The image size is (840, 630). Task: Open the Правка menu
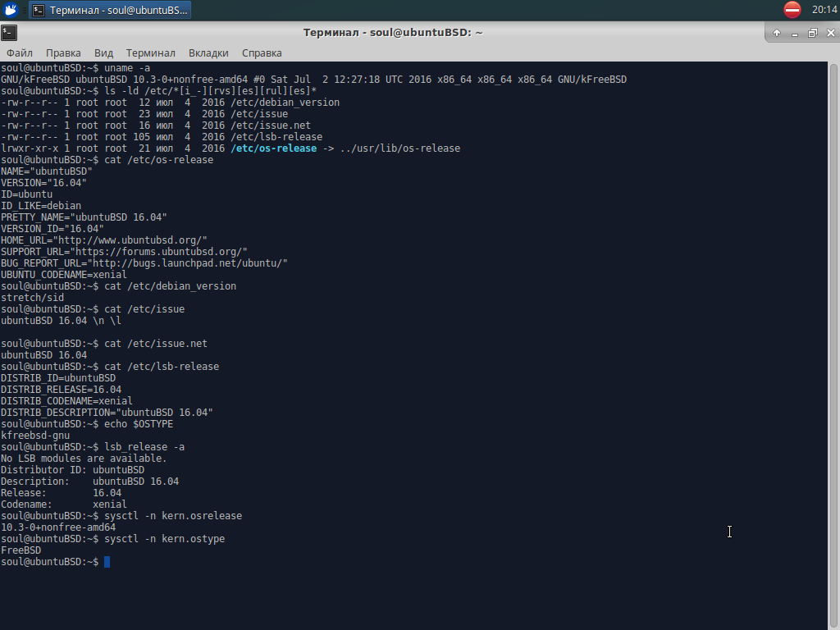click(63, 53)
